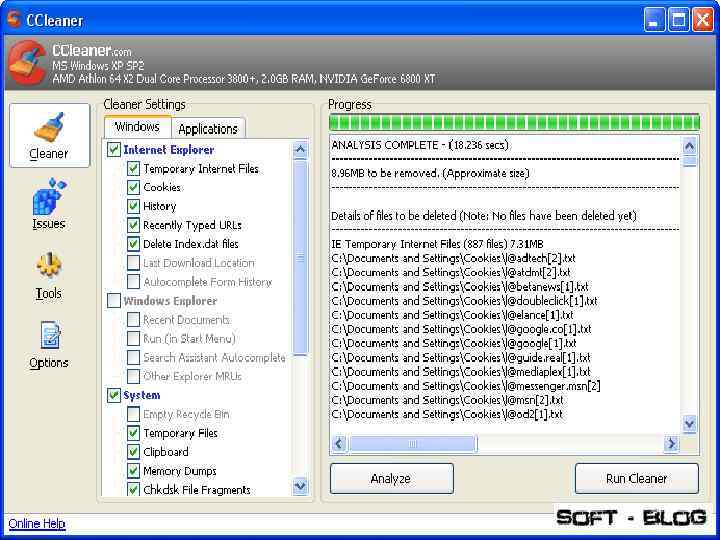The width and height of the screenshot is (720, 540).
Task: Select the l@google.co[1].txt cookie line
Action: tap(461, 329)
